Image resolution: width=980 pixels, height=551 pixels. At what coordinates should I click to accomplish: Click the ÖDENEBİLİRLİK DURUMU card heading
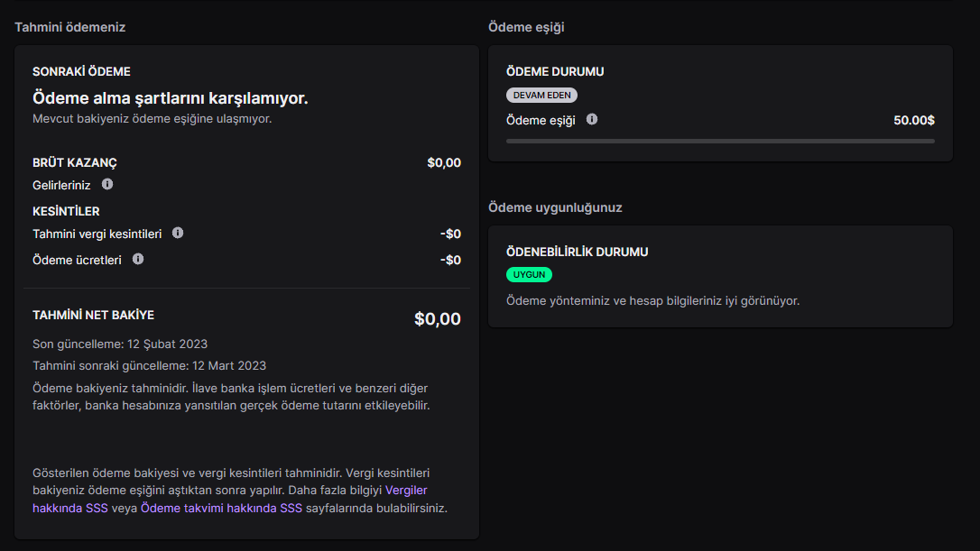[x=577, y=252]
